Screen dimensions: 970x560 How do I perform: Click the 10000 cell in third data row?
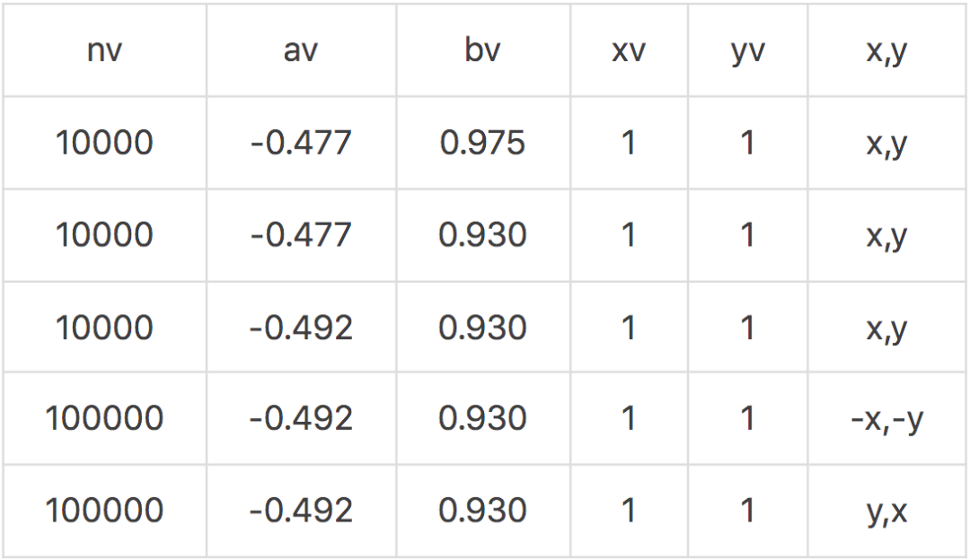(x=104, y=328)
